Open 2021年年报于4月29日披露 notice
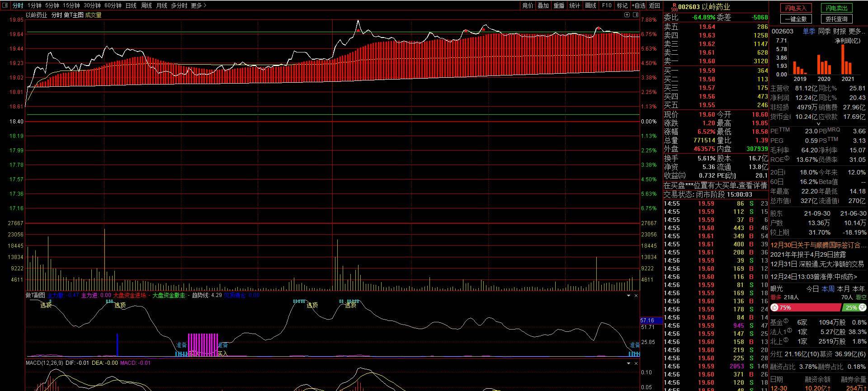868x391 pixels. [808, 254]
